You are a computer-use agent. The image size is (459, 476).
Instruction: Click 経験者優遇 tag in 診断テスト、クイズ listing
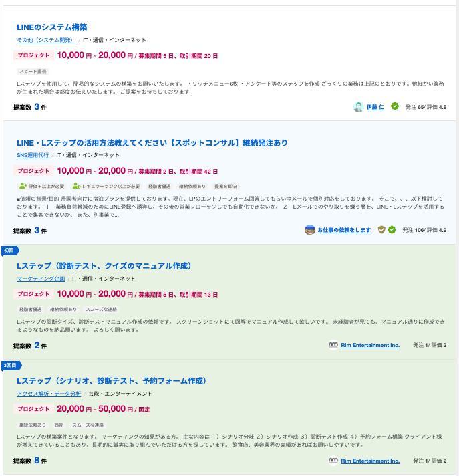click(x=30, y=310)
